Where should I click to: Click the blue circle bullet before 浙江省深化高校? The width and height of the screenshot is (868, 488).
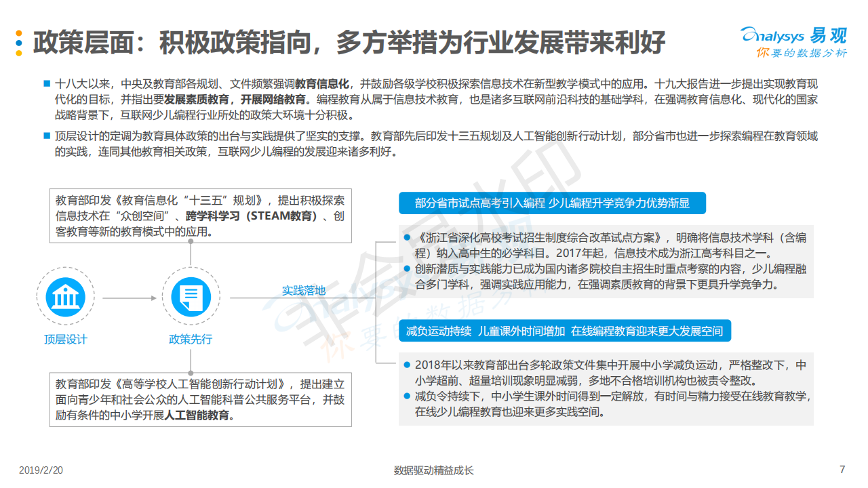pos(407,238)
